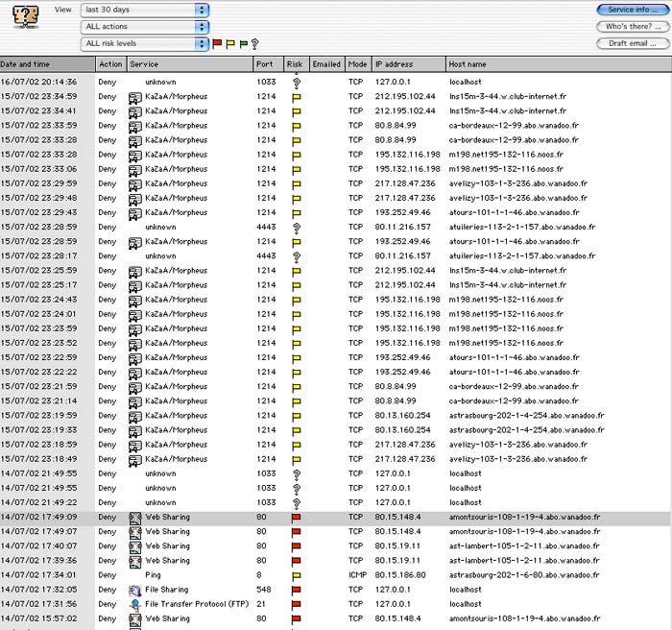Sort by Port column header
This screenshot has width=672, height=630.
pyautogui.click(x=268, y=64)
